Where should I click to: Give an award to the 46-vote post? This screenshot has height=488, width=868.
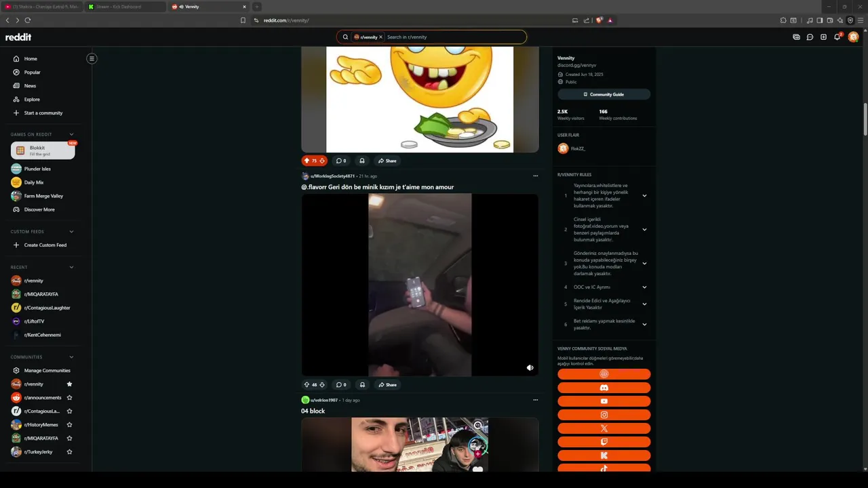tap(362, 384)
